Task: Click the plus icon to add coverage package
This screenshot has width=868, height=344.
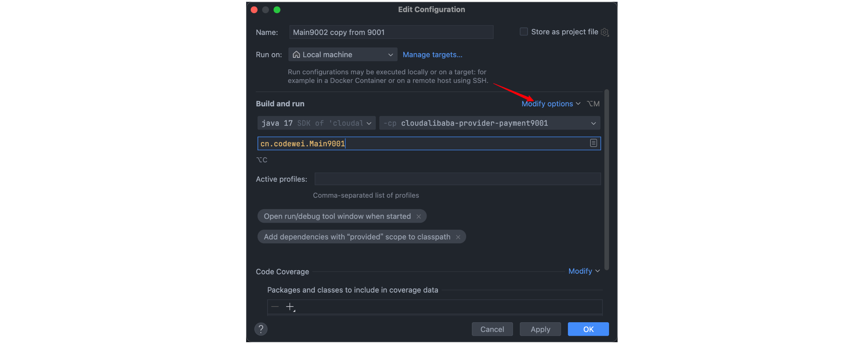Action: tap(290, 307)
